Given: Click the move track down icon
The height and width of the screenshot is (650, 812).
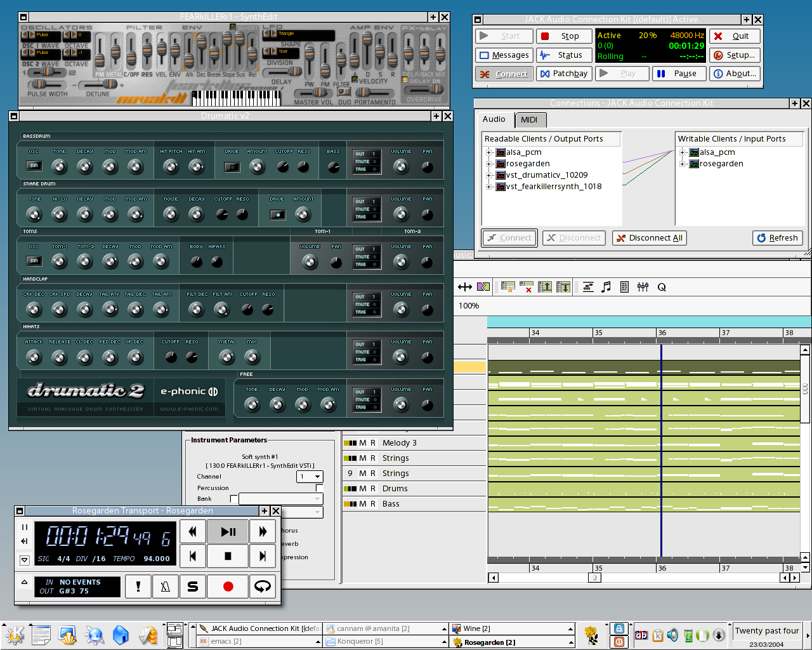Looking at the screenshot, I should point(563,287).
